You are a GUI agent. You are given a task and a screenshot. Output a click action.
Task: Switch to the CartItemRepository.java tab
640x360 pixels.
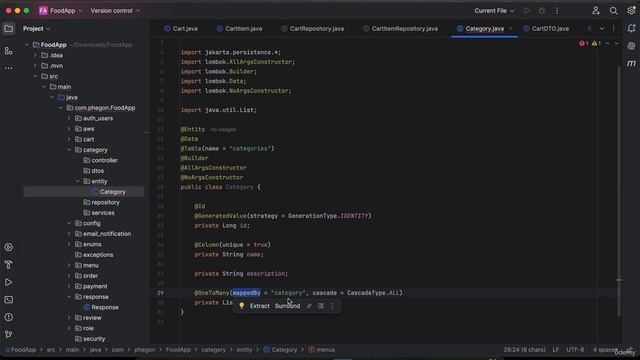[400, 29]
